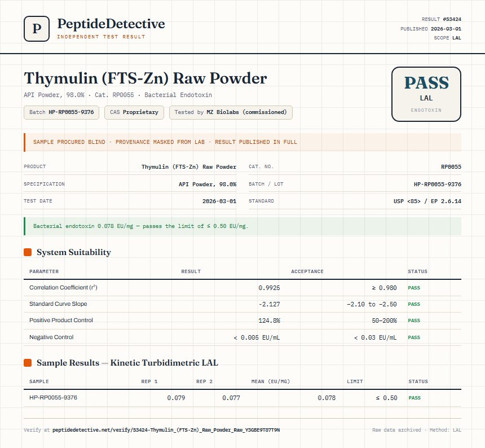Select the slope result -2.127

pos(269,304)
